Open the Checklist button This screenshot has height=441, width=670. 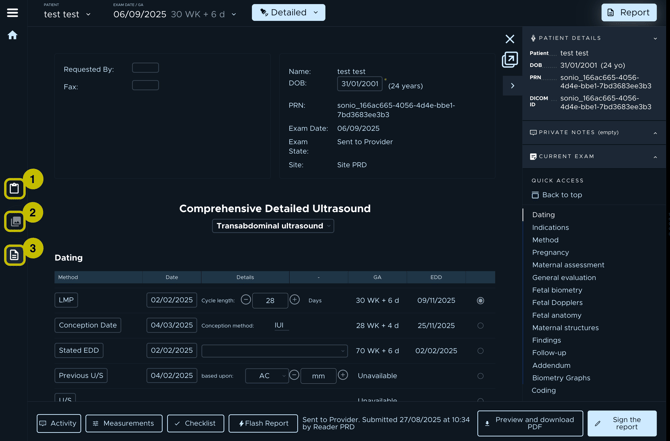point(195,423)
